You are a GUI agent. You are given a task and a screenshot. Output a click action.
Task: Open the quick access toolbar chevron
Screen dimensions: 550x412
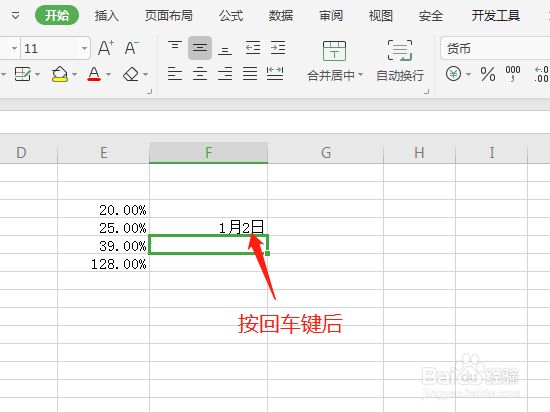click(15, 15)
